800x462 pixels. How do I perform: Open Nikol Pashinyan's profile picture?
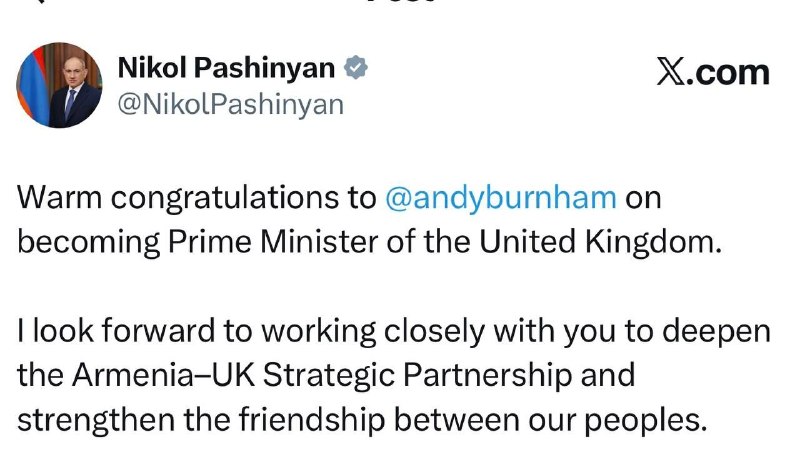tap(59, 85)
